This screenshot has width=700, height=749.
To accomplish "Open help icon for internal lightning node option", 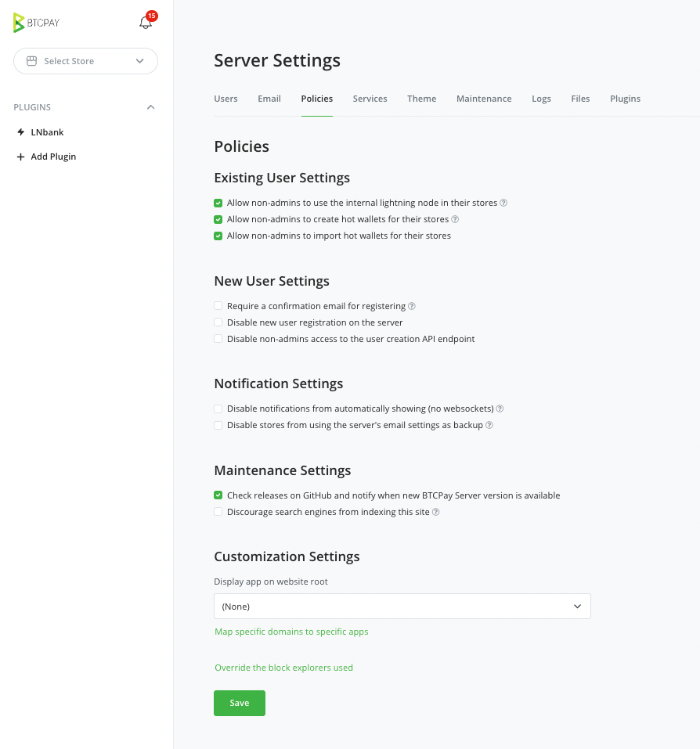I will pyautogui.click(x=503, y=203).
